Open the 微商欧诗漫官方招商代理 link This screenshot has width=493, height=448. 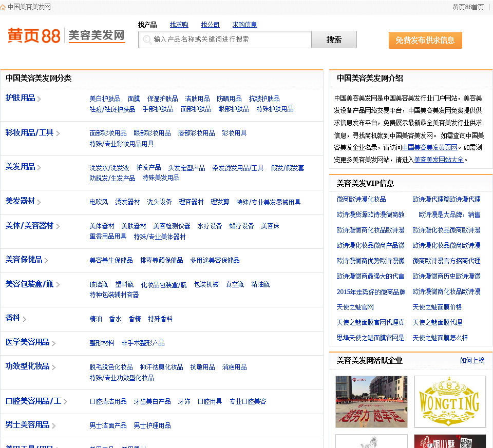tap(446, 261)
